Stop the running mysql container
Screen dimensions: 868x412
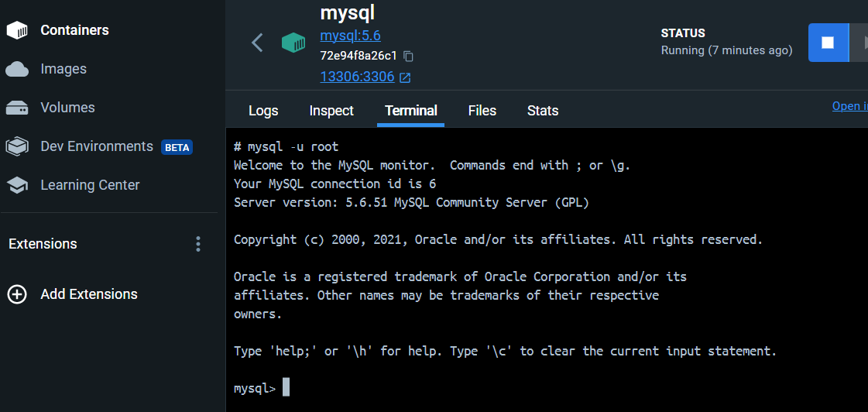(829, 43)
